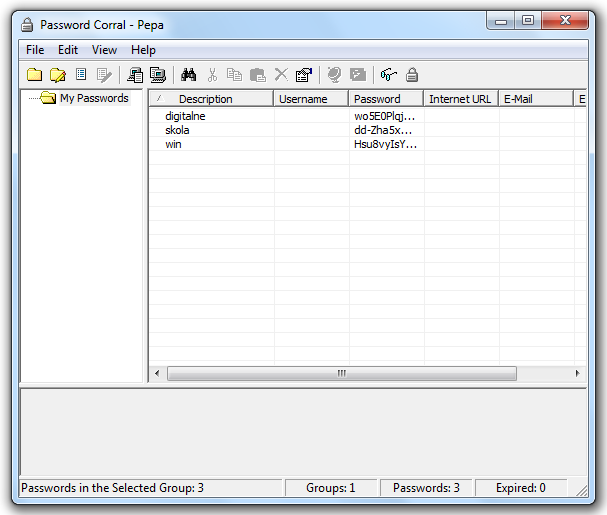Select the win password entry
The width and height of the screenshot is (607, 515).
coord(173,144)
